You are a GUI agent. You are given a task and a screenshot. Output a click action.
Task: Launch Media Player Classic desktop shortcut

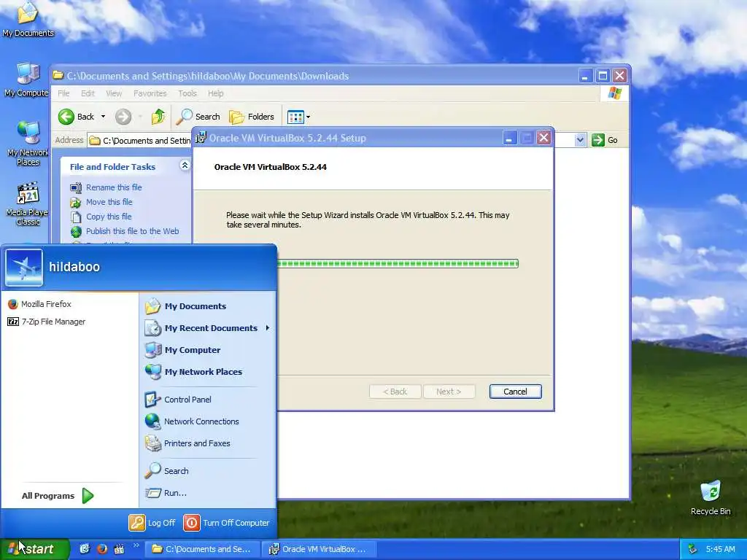pyautogui.click(x=28, y=204)
